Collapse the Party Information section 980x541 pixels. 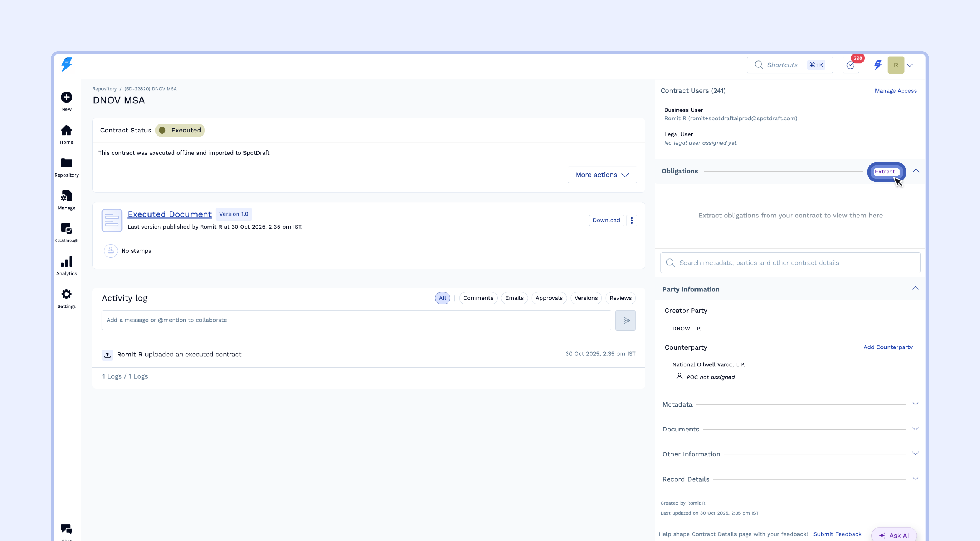915,289
